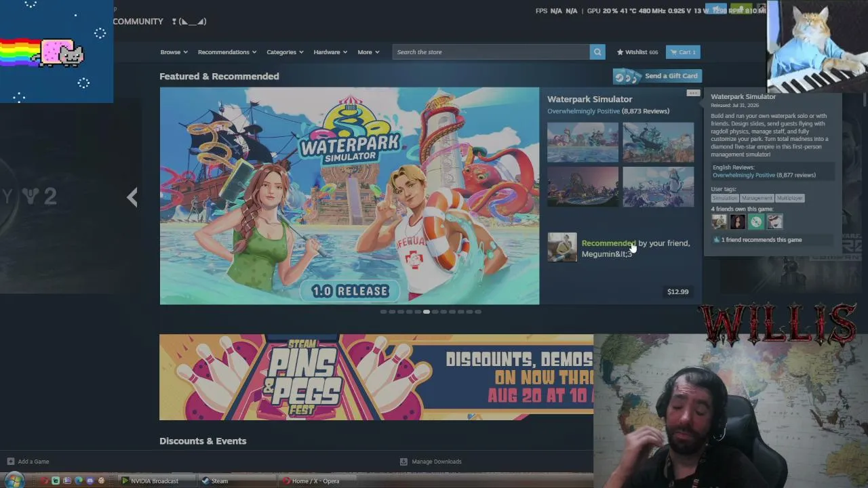Click the thumbs-up icon beside friend recommends

716,240
